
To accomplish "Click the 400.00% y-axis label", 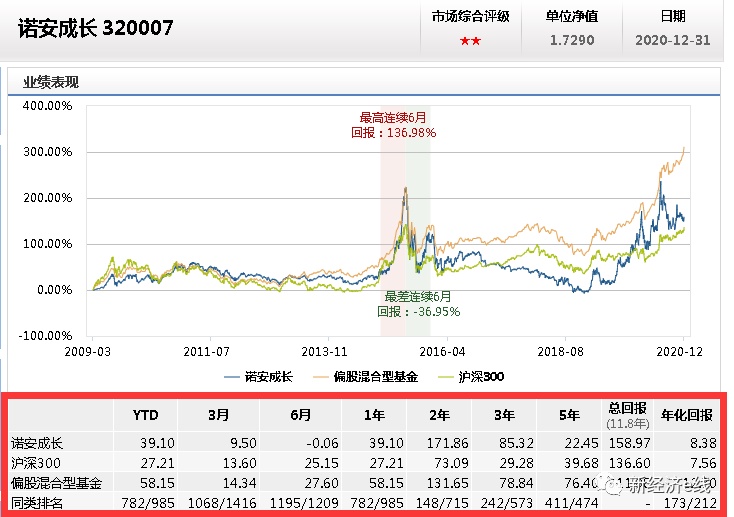I will pyautogui.click(x=47, y=106).
